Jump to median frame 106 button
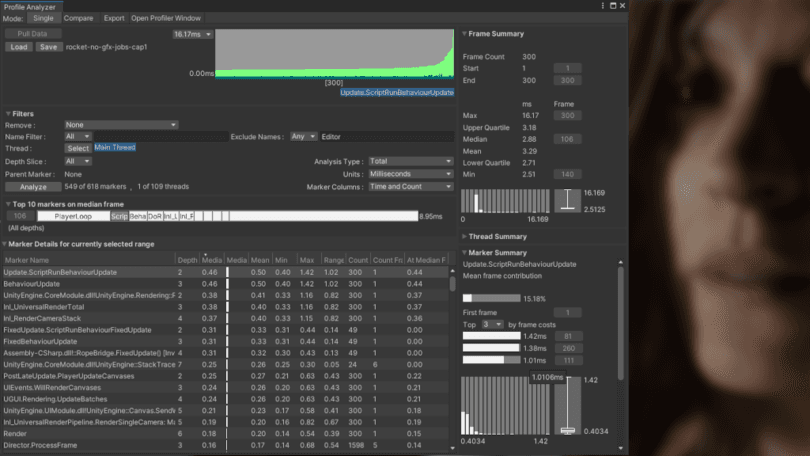The height and width of the screenshot is (456, 810). tap(567, 140)
